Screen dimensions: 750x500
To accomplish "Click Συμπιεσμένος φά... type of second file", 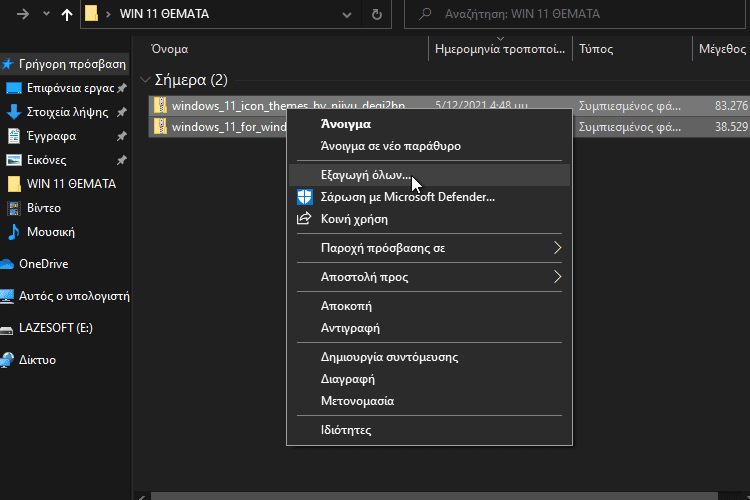I will (629, 127).
